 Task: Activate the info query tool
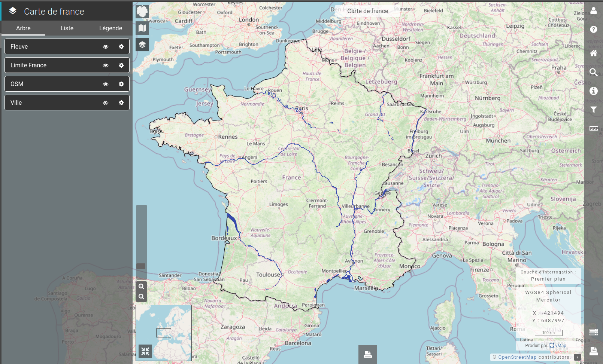(x=594, y=91)
